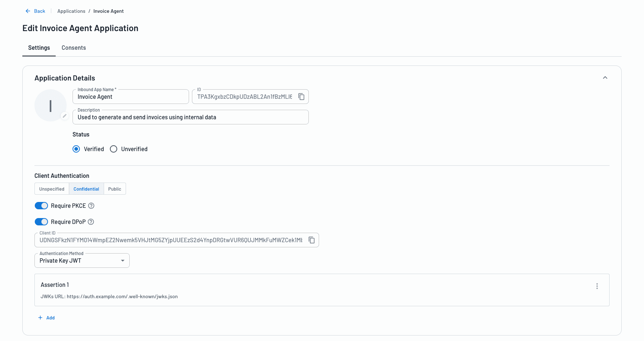Copy the application ID to clipboard
The image size is (644, 341).
[301, 97]
